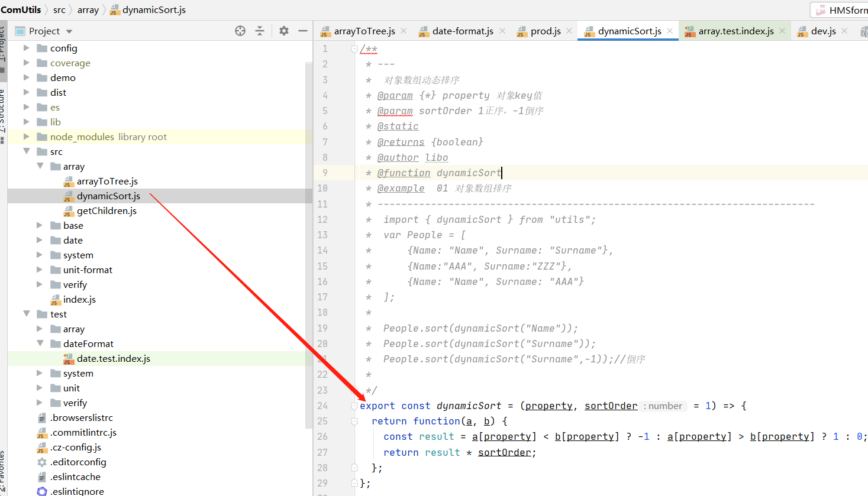Screen dimensions: 868x496
Task: Expand the config folder
Action: [x=26, y=48]
